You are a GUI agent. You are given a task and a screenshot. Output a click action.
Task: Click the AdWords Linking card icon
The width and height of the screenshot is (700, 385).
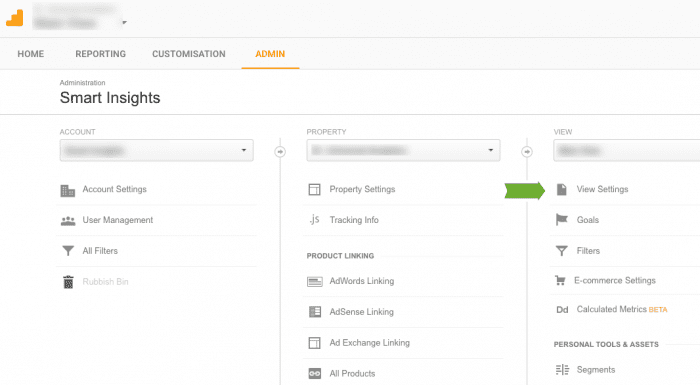click(x=315, y=281)
